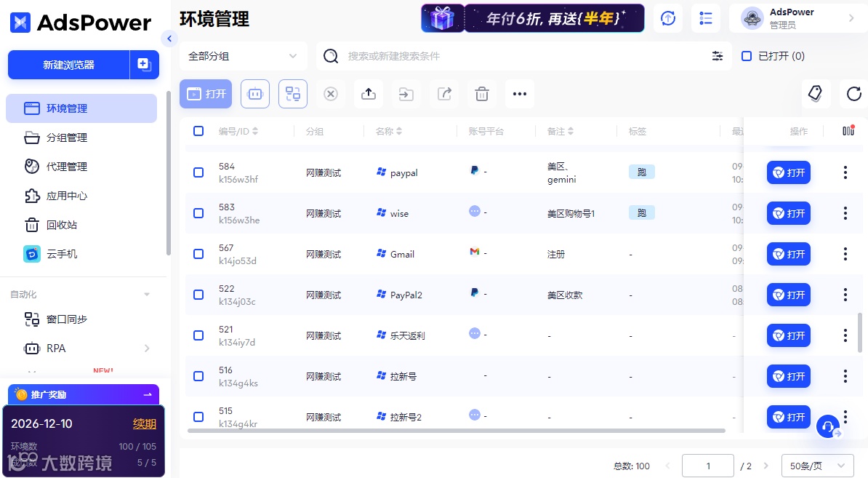Collapse the 自动化 section

tap(147, 294)
